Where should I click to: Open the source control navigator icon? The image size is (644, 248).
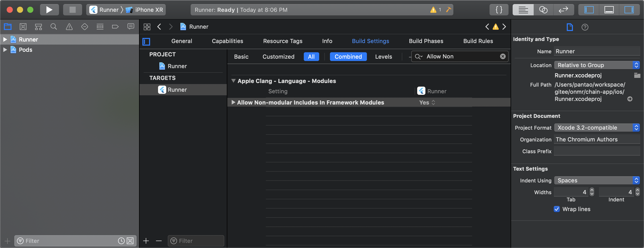23,27
